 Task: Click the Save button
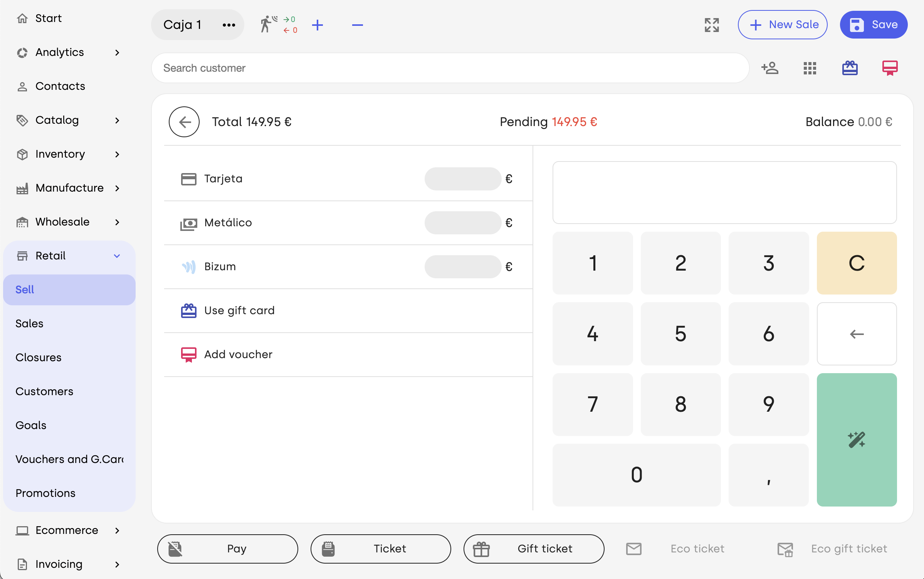click(x=874, y=25)
